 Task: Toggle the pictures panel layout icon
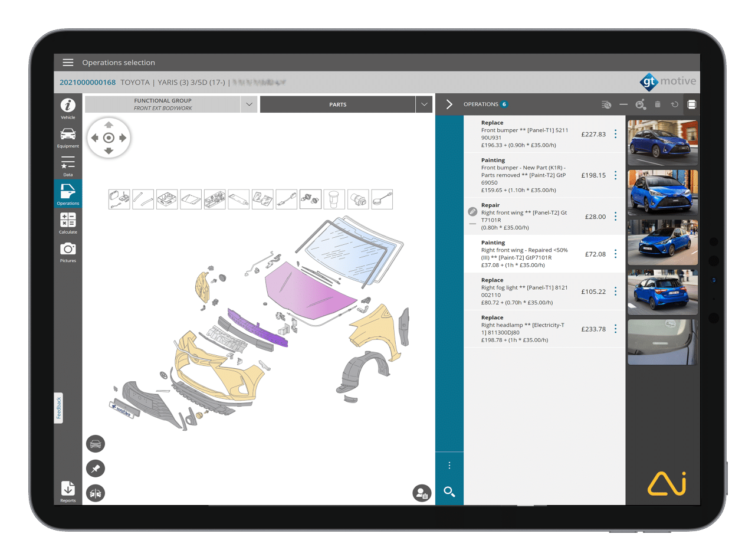692,104
